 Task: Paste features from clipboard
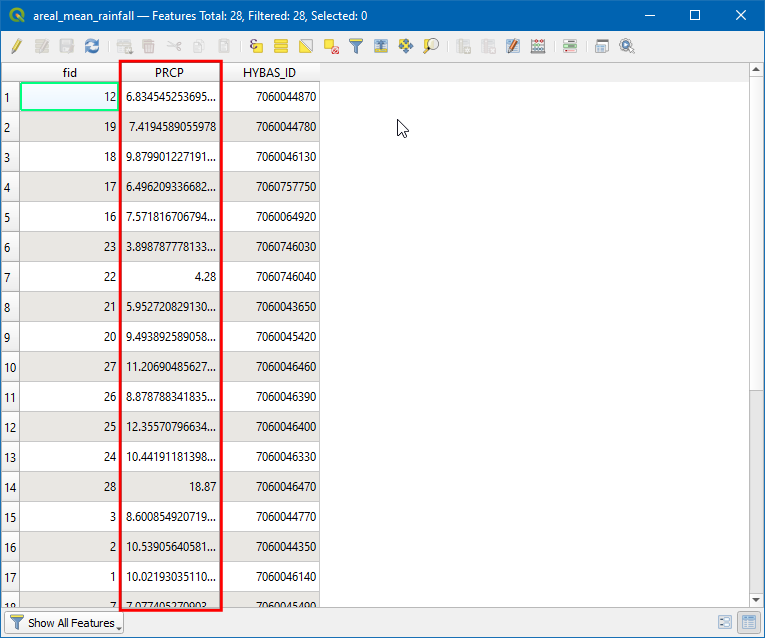pos(224,46)
